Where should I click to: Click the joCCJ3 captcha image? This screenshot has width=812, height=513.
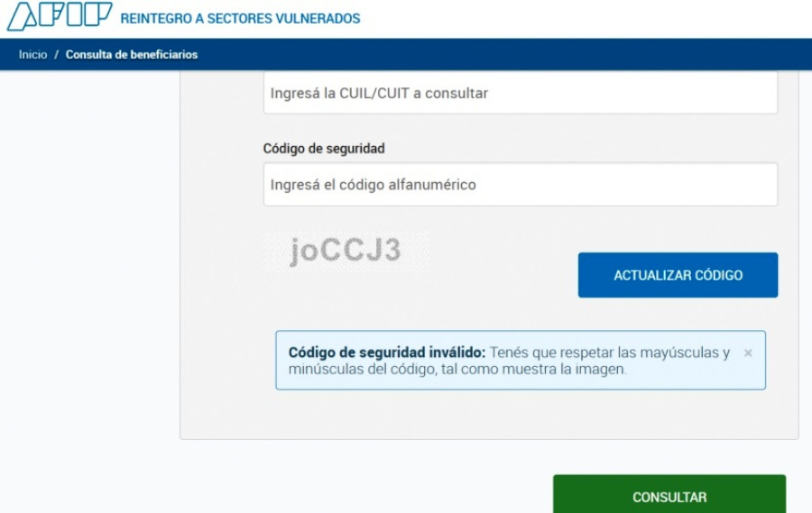[x=346, y=251]
